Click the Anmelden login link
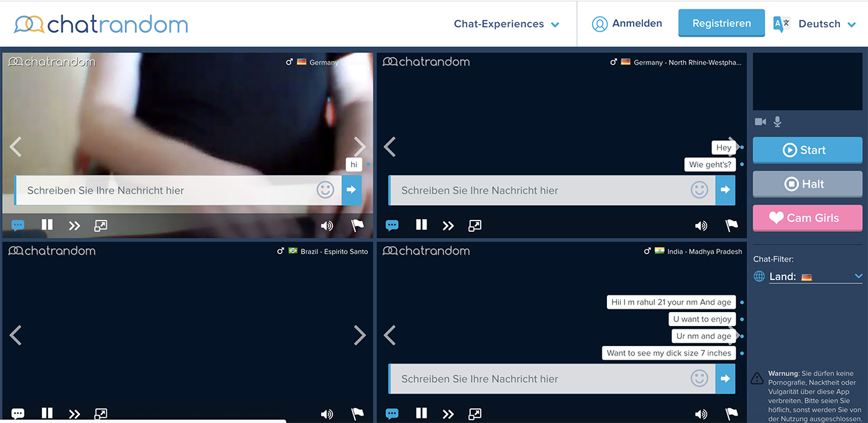This screenshot has width=868, height=423. point(627,23)
